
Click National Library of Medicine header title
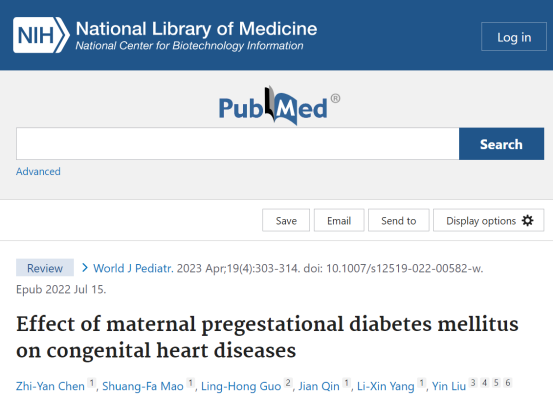point(196,29)
